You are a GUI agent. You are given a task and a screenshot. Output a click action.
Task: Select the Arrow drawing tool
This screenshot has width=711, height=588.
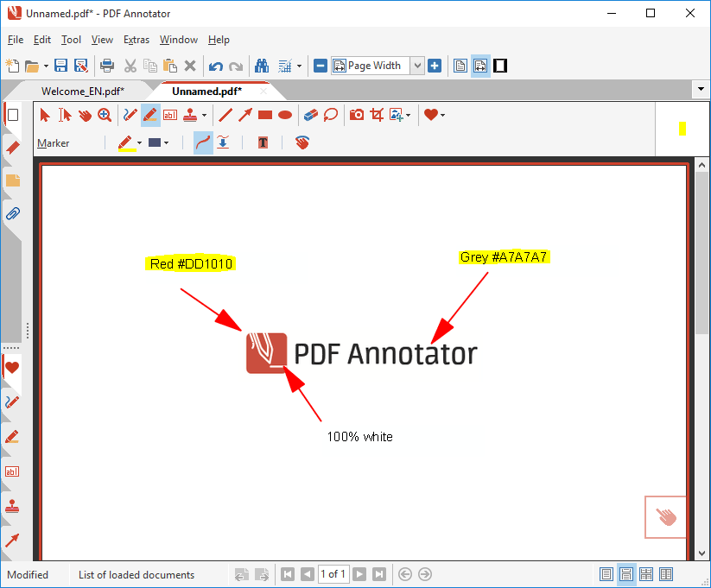(245, 115)
